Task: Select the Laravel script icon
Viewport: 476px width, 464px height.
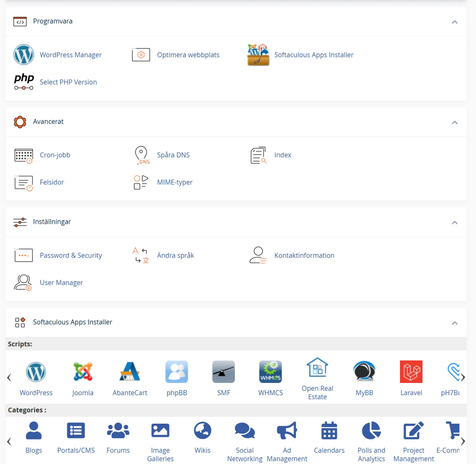Action: 411,372
